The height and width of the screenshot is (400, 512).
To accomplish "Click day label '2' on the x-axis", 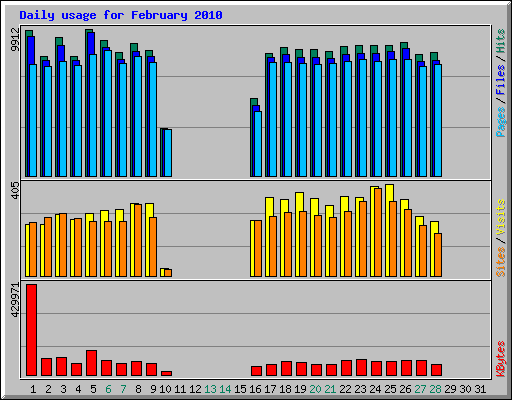I will click(x=48, y=389).
